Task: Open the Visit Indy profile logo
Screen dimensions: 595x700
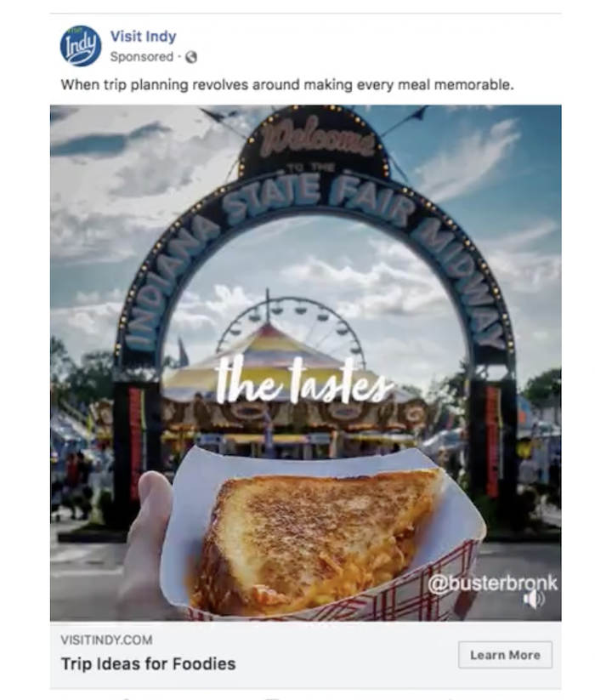Action: click(81, 46)
